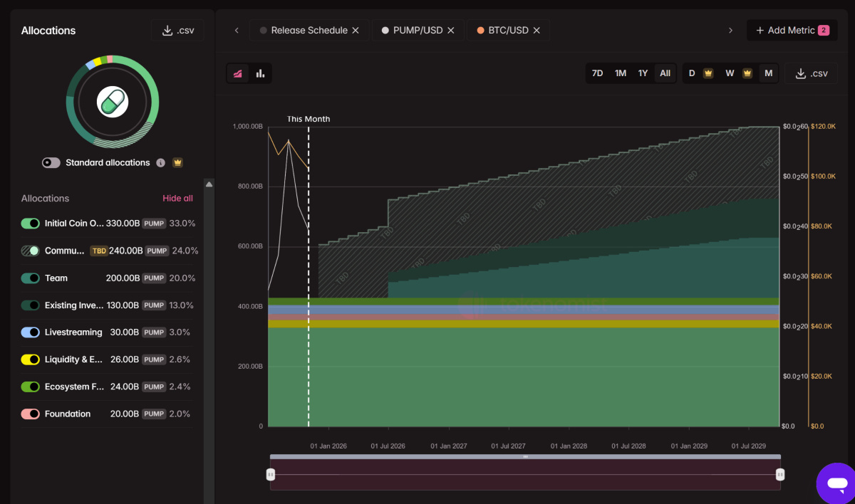Viewport: 855px width, 504px height.
Task: Select 1Y time range
Action: (x=643, y=73)
